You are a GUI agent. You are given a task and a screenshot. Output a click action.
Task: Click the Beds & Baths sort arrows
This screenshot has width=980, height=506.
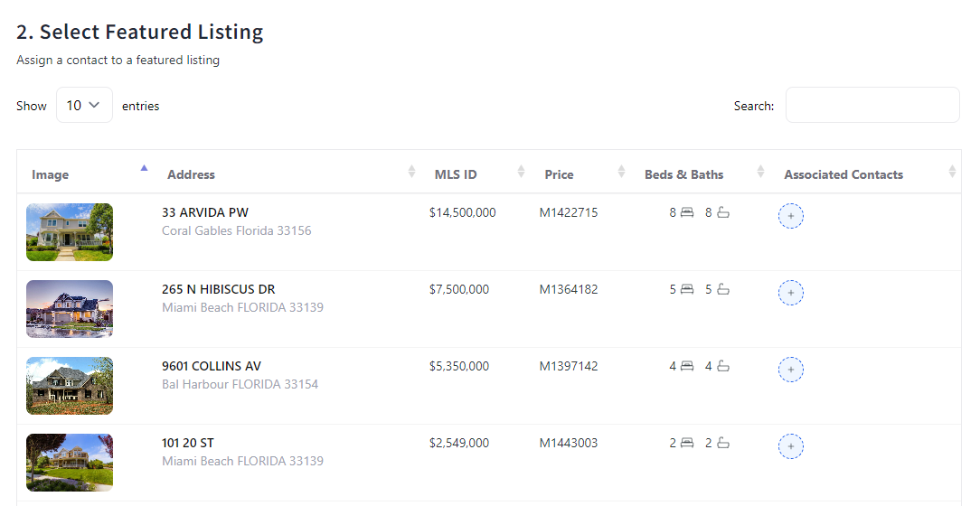pos(760,172)
